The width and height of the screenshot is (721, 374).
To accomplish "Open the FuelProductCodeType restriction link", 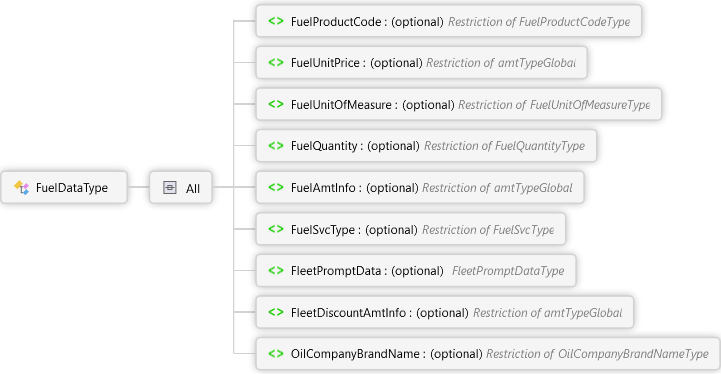I will [x=539, y=22].
